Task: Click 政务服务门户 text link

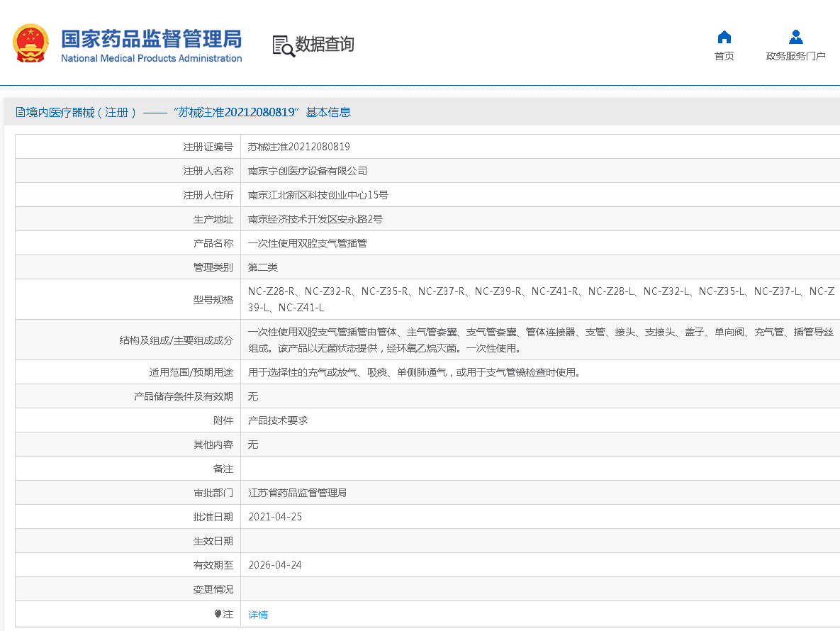Action: point(795,56)
